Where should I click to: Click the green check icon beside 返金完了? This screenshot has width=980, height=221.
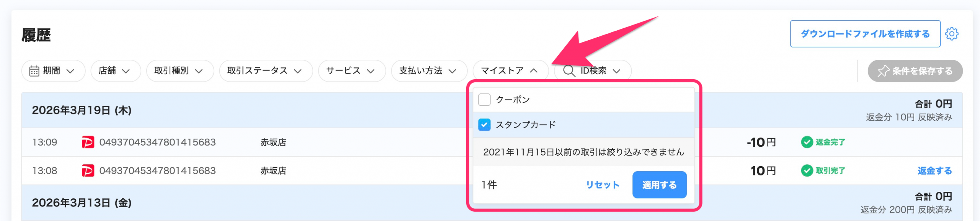click(x=807, y=142)
